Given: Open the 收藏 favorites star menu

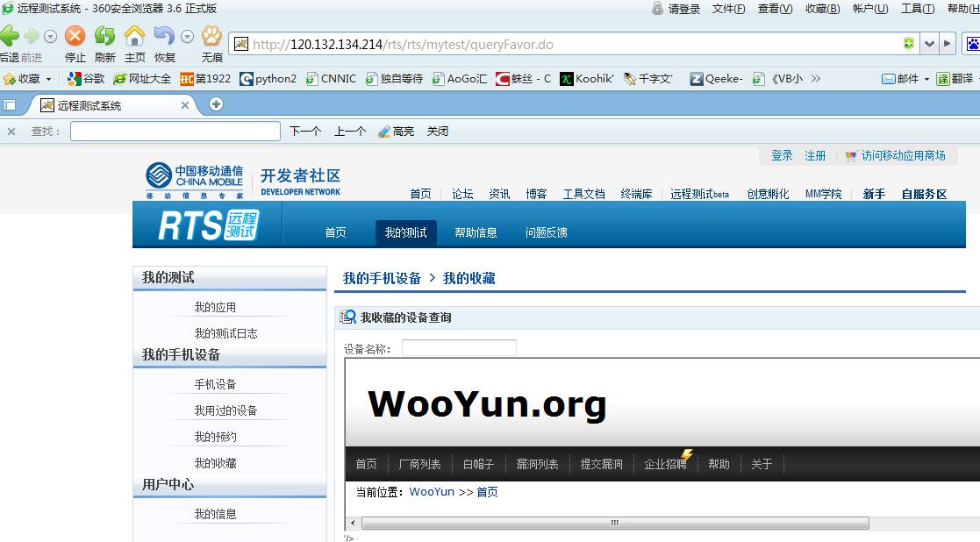Looking at the screenshot, I should point(27,79).
